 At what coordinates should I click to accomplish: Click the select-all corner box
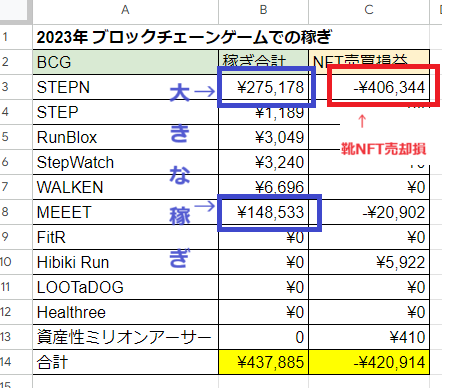point(16,10)
